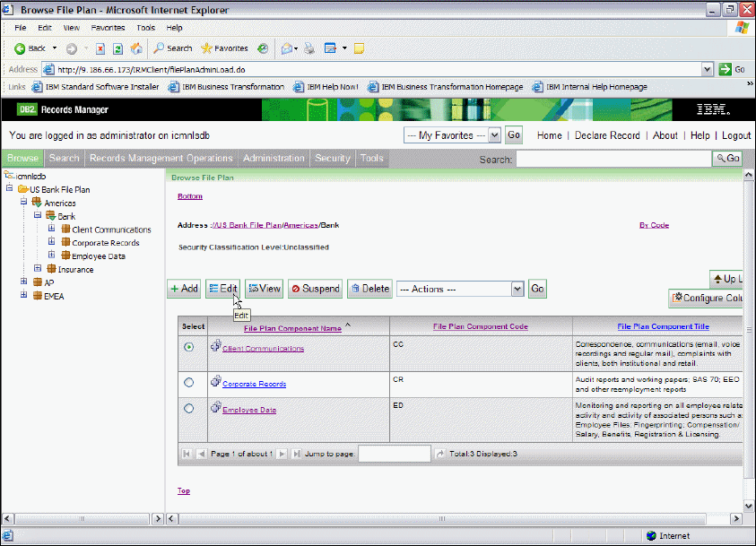Sort by File Plan Component Code header
Viewport: 756px width, 546px height.
(x=480, y=326)
